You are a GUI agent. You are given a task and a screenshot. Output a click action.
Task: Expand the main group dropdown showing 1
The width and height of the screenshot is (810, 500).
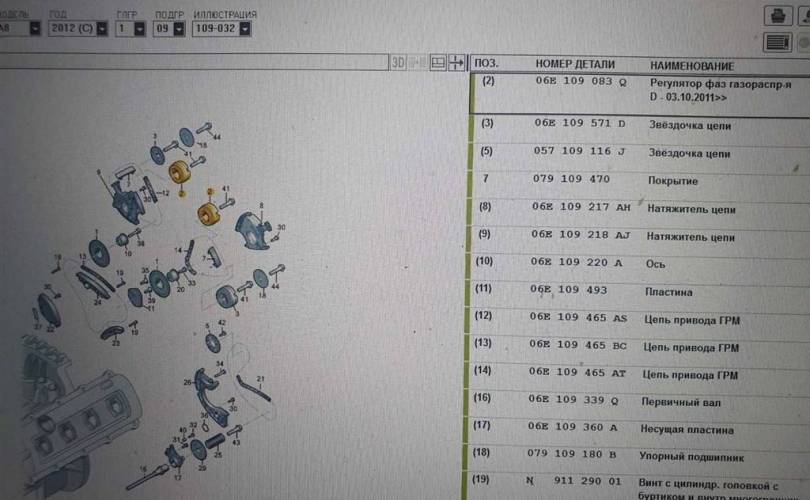coord(139,29)
